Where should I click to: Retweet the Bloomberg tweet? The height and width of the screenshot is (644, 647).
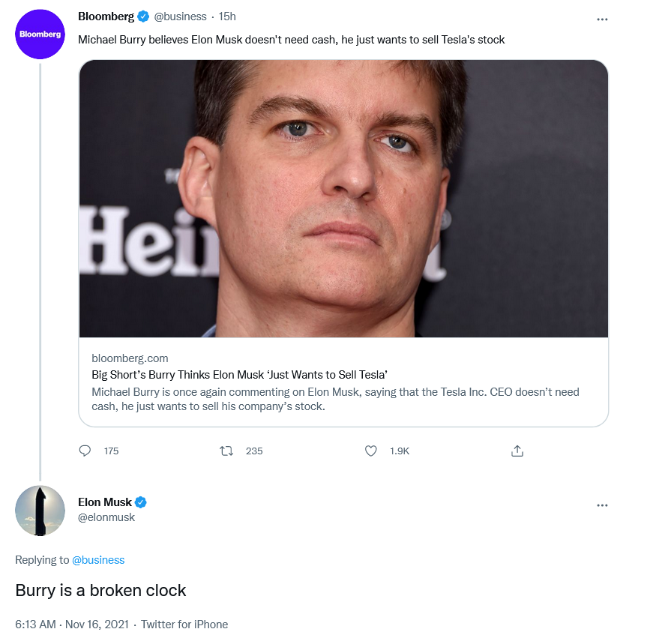tap(226, 451)
